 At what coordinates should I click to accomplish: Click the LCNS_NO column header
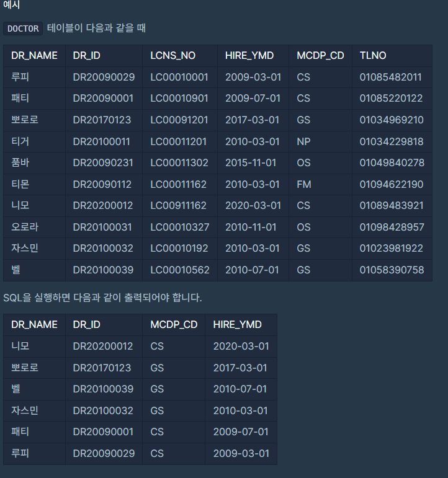click(x=173, y=55)
